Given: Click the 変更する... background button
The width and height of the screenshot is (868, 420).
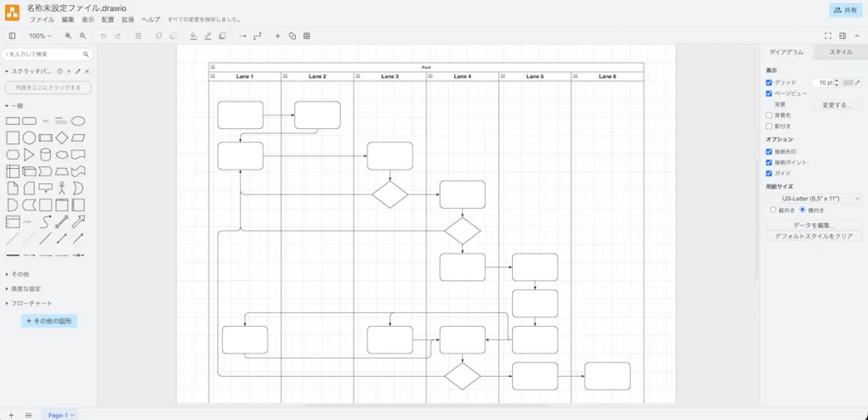Looking at the screenshot, I should point(837,104).
